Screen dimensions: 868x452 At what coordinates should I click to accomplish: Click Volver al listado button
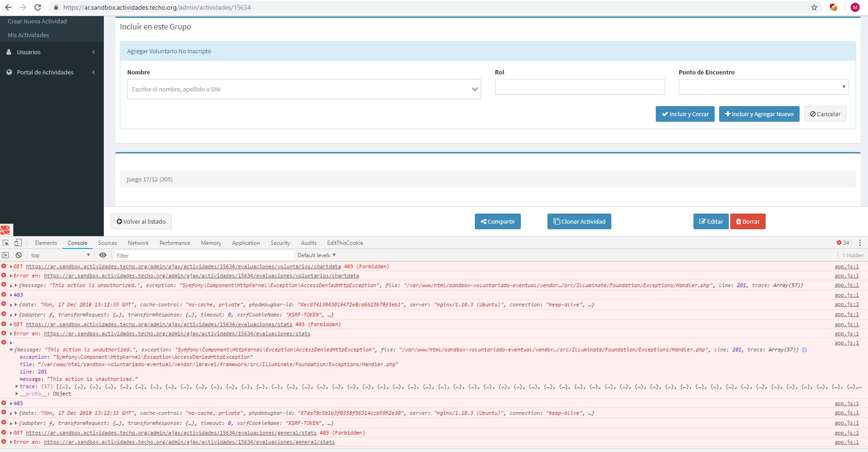pyautogui.click(x=141, y=221)
